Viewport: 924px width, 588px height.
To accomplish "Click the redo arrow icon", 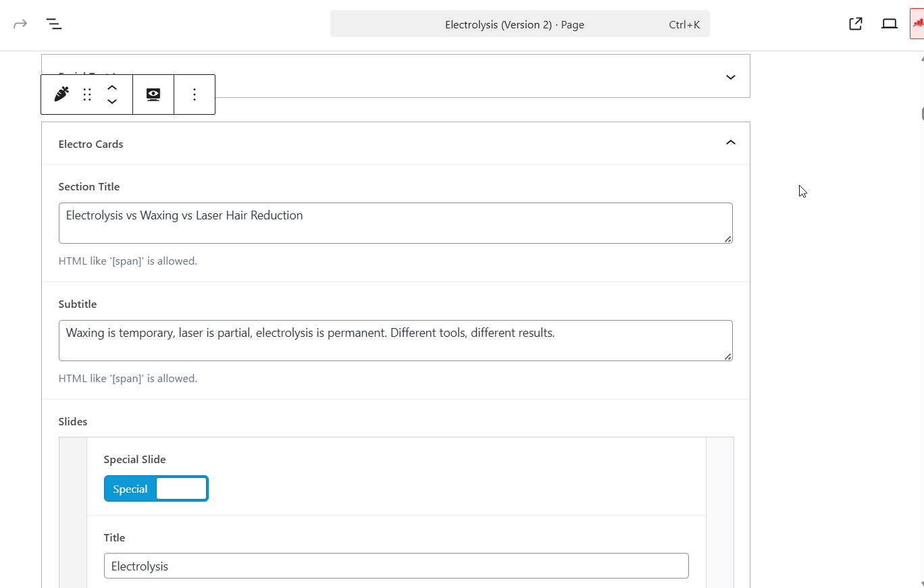I will coord(20,24).
